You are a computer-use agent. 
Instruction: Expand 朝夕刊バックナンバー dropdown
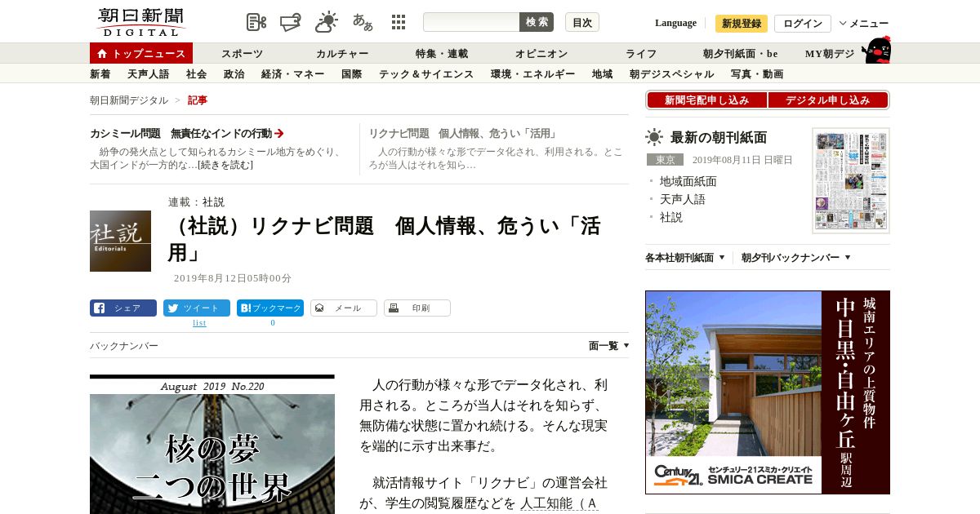pos(796,258)
